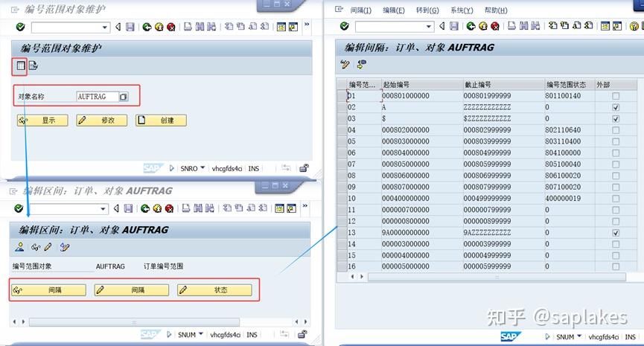644x346 pixels.
Task: Click the single pencil icon in 编辑区间 application toolbar
Action: click(48, 247)
